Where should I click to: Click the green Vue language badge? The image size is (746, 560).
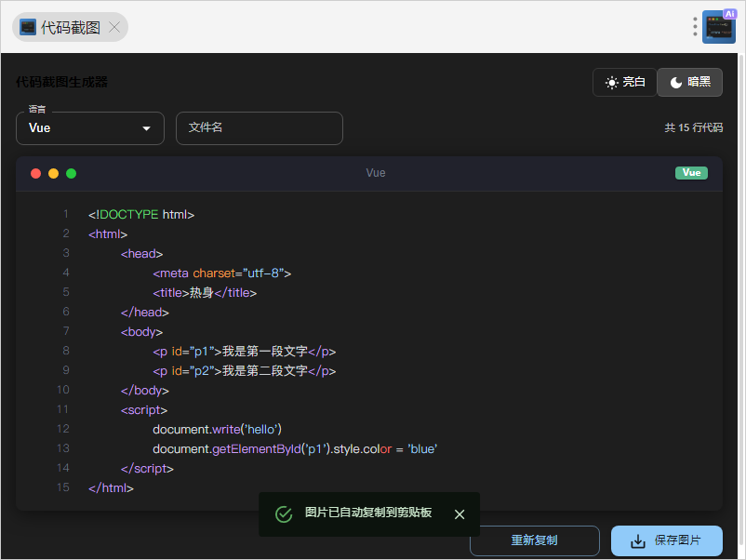[691, 173]
